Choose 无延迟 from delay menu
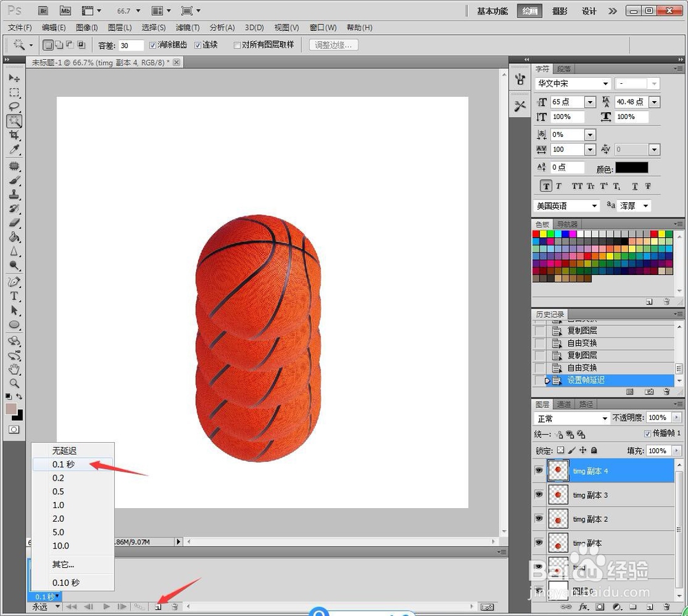 (x=73, y=451)
